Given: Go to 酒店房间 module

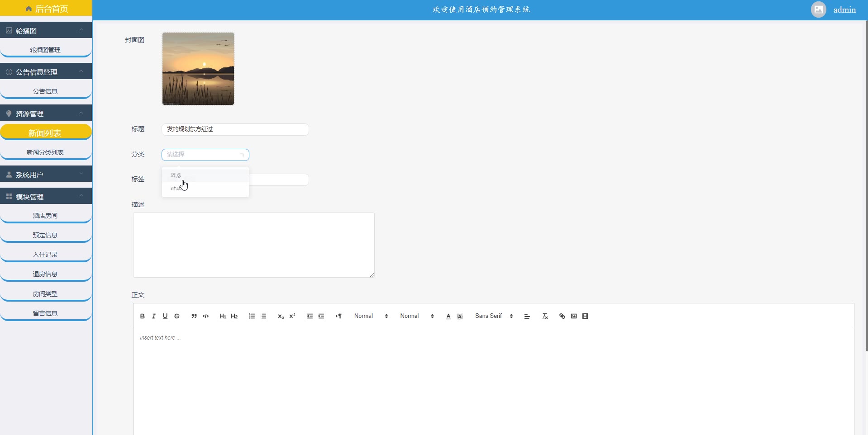Looking at the screenshot, I should (46, 215).
